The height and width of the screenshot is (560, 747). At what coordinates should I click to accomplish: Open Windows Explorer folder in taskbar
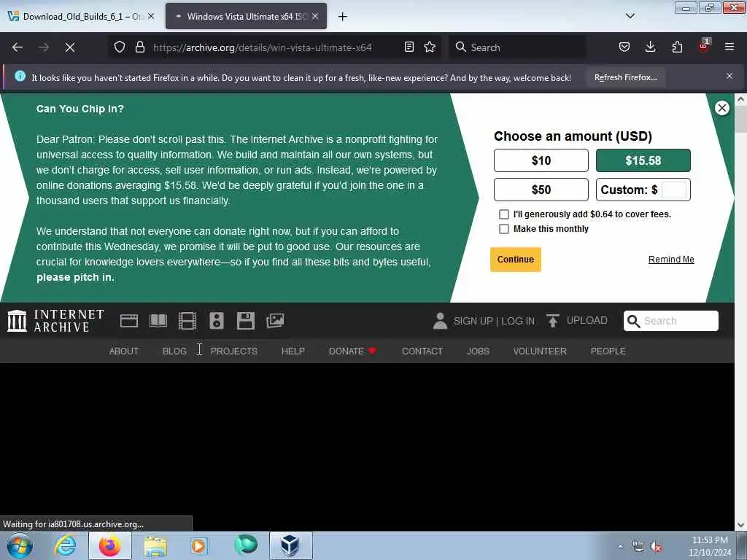pos(155,545)
